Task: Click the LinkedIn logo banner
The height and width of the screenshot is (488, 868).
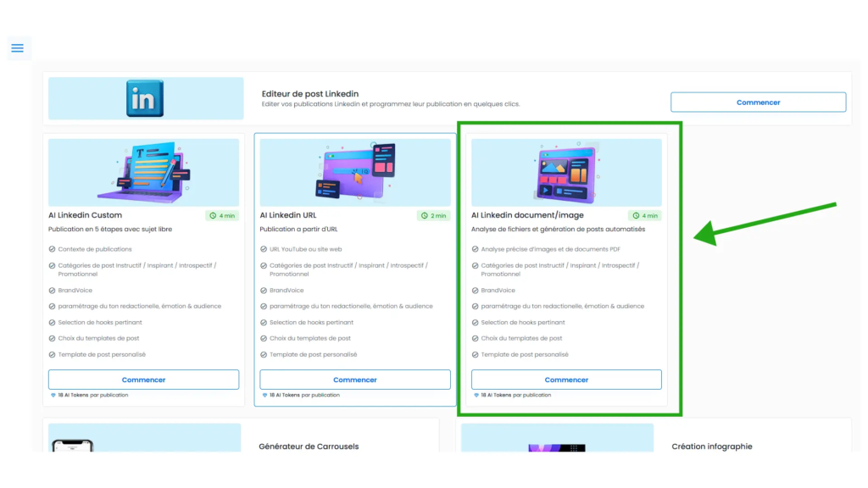Action: click(146, 98)
